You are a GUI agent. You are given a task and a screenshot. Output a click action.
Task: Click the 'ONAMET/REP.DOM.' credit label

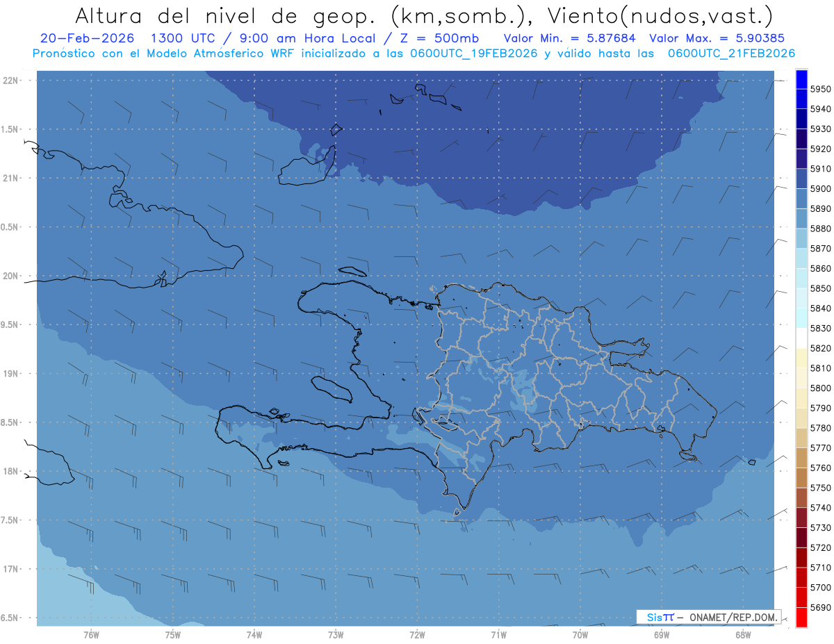[x=733, y=617]
